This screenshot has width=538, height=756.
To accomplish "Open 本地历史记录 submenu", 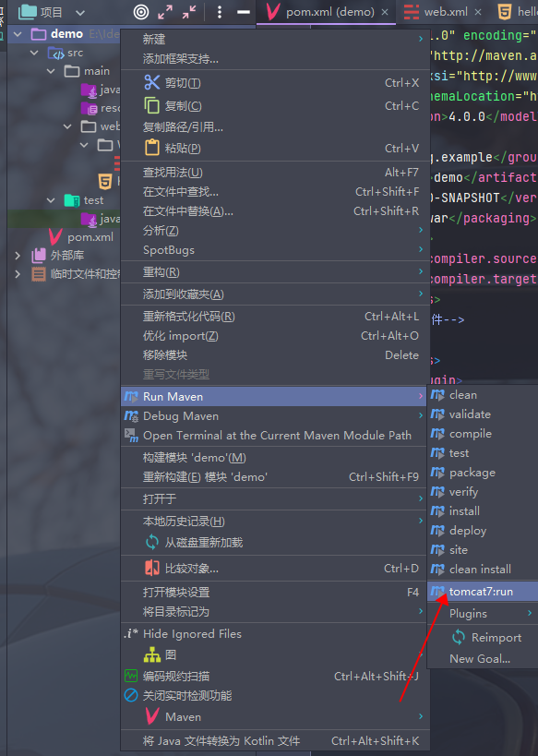I will (x=275, y=522).
